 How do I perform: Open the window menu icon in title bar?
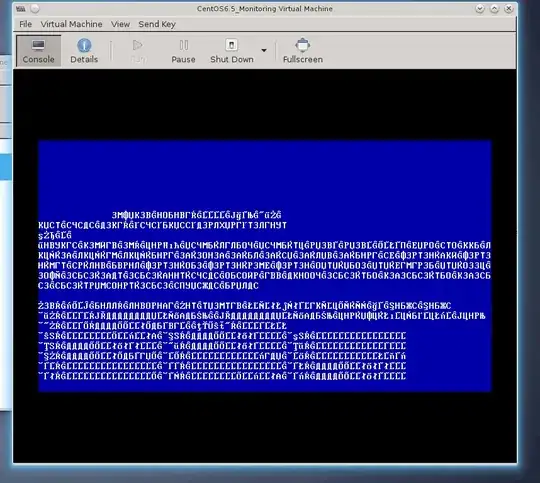[x=21, y=9]
